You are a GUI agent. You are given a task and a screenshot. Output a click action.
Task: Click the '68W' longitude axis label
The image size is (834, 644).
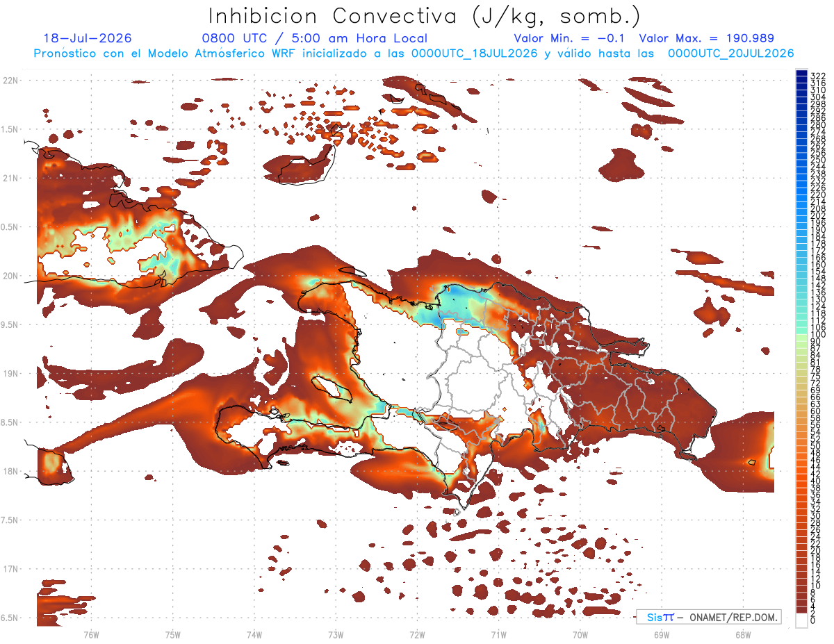coord(743,635)
